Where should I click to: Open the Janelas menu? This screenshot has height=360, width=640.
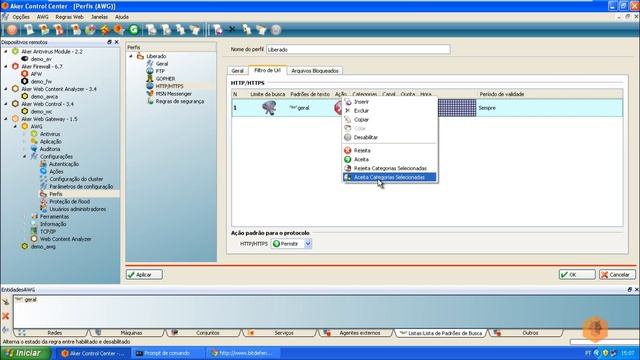(x=99, y=17)
